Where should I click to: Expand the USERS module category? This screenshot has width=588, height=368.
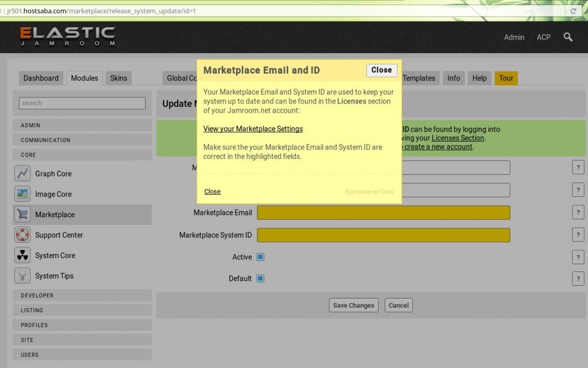pyautogui.click(x=82, y=355)
